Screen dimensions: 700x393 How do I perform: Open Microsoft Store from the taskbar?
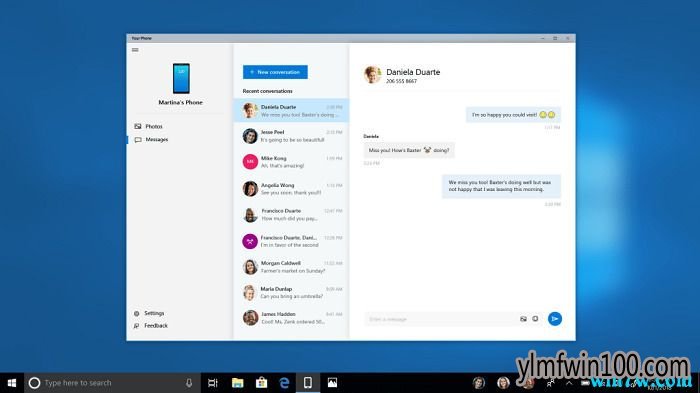[262, 383]
